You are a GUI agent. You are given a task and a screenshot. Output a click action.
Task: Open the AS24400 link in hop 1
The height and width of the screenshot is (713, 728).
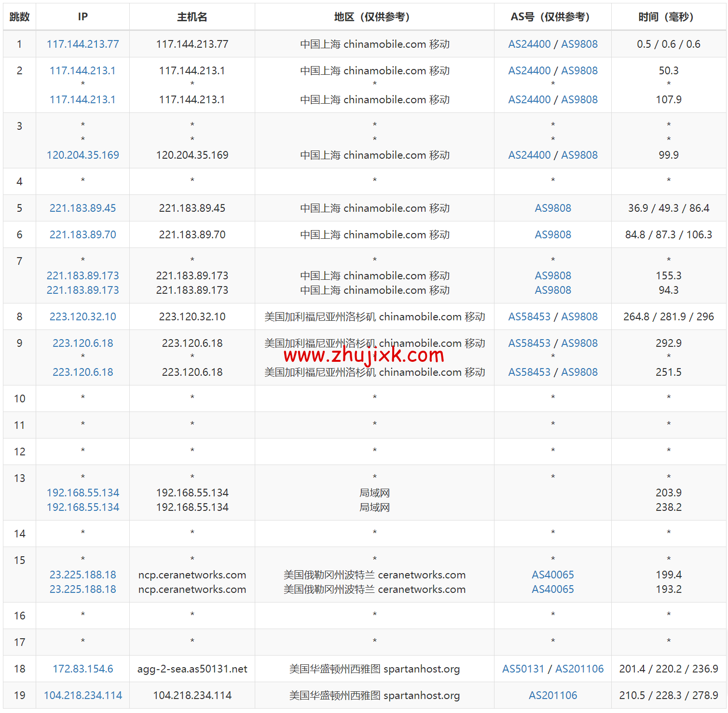[529, 44]
